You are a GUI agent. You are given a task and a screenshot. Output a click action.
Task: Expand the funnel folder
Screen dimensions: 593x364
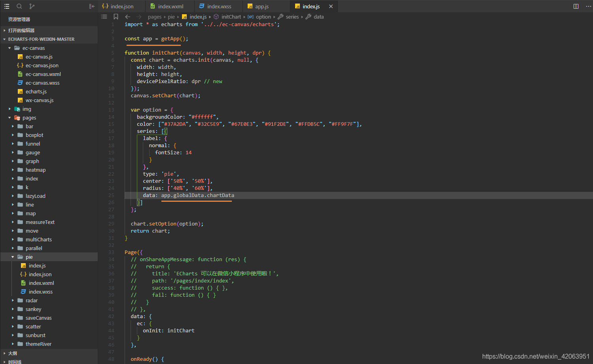pos(49,144)
